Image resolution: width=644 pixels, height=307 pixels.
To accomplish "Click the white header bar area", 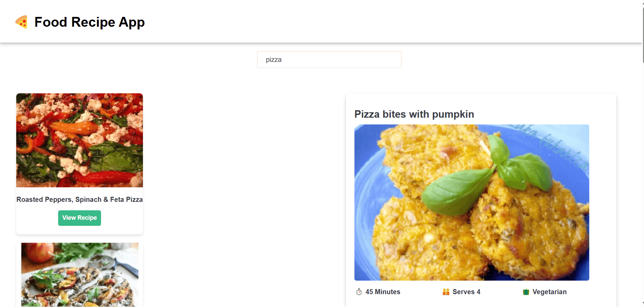I will (x=321, y=21).
